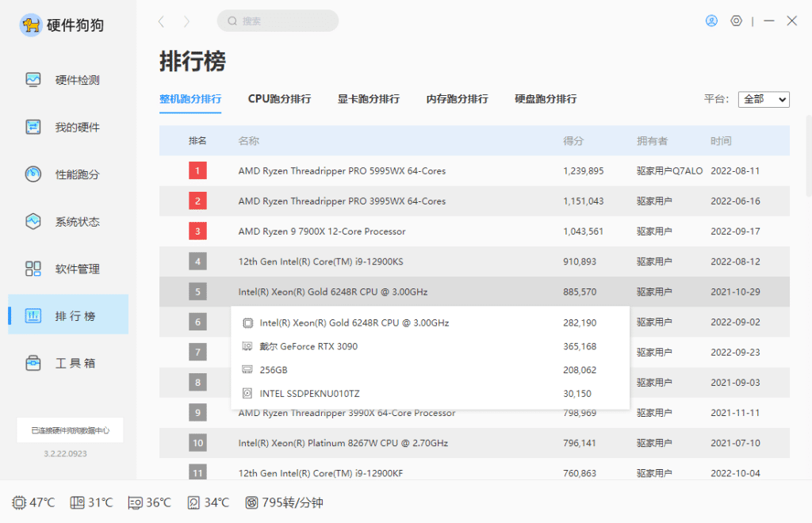Click the popup score 282,190
812x523 pixels.
pos(580,323)
